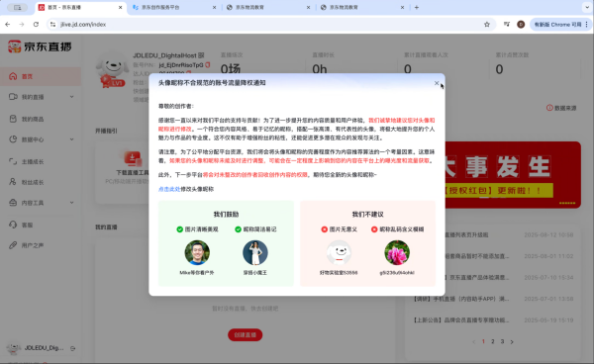Open 客服 headset icon in sidebar
Viewport: 594px width, 364px height.
[x=13, y=225]
